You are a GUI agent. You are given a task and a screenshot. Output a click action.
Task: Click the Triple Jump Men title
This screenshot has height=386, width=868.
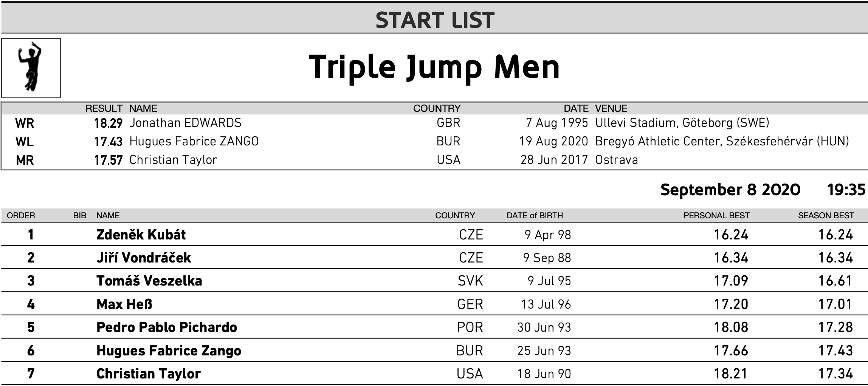[x=434, y=67]
